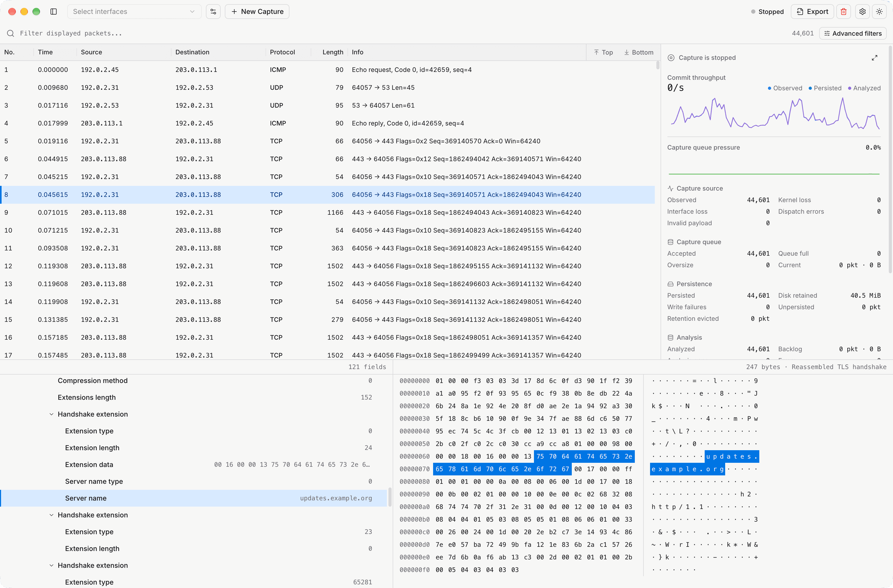Click the Persisted legend entry
The height and width of the screenshot is (588, 893).
[825, 88]
